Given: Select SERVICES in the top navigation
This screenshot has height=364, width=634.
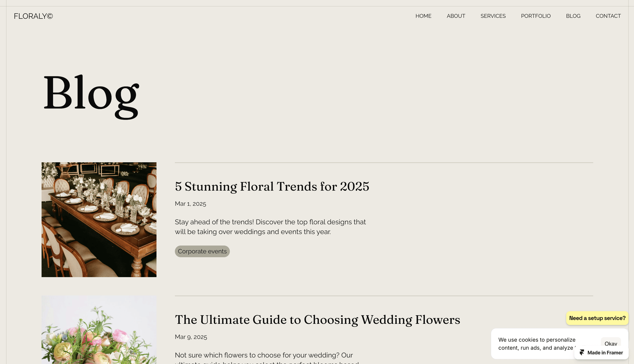Looking at the screenshot, I should pos(493,16).
